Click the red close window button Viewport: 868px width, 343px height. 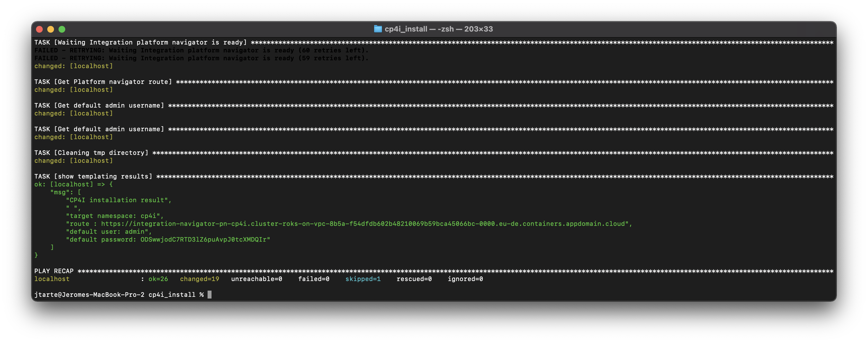click(39, 29)
